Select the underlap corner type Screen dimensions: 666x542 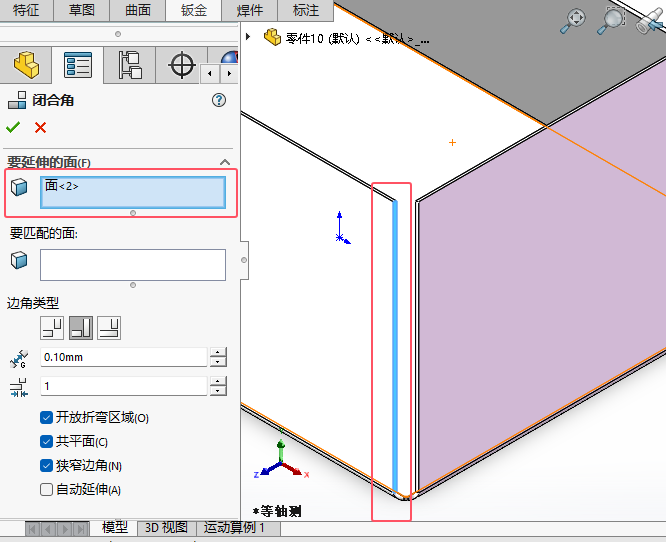[109, 328]
